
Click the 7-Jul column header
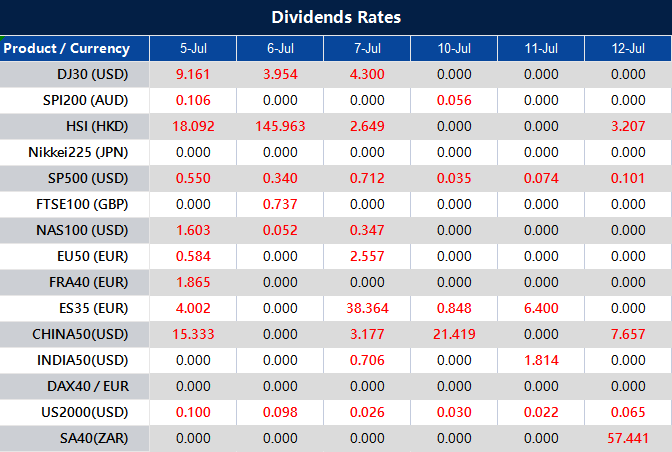click(x=367, y=48)
